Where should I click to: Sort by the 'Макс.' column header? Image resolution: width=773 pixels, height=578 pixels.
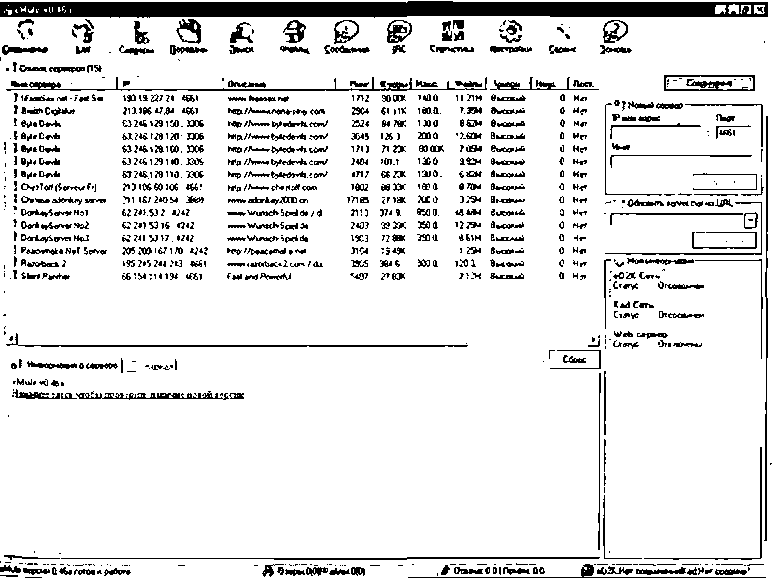430,84
